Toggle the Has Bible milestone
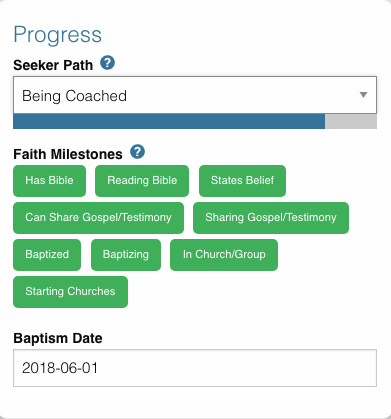The height and width of the screenshot is (419, 391). click(x=49, y=181)
